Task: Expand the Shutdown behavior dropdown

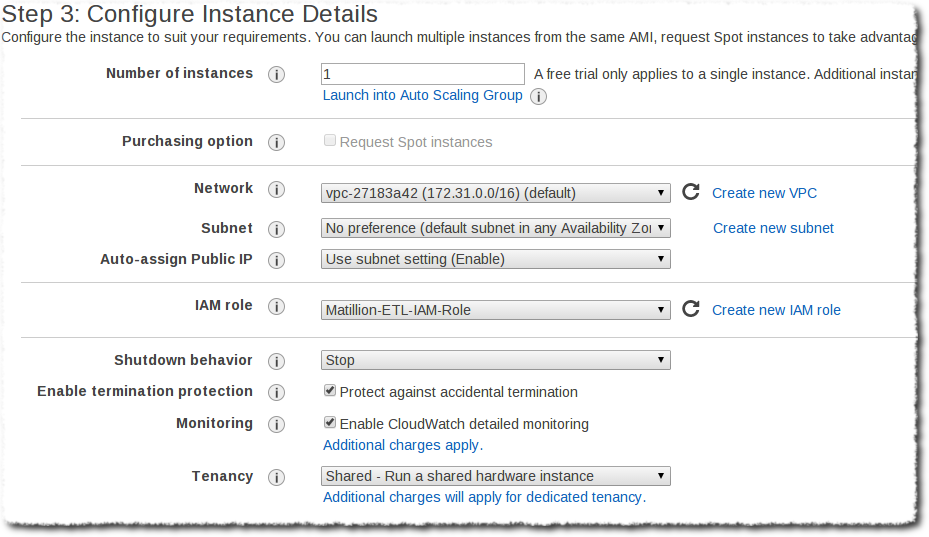Action: tap(496, 360)
